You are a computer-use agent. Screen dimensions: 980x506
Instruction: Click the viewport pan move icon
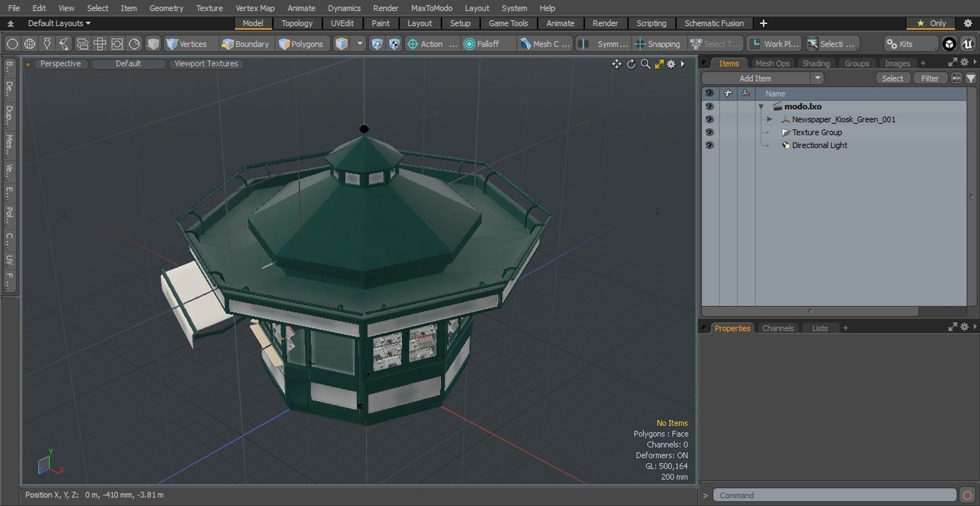617,64
